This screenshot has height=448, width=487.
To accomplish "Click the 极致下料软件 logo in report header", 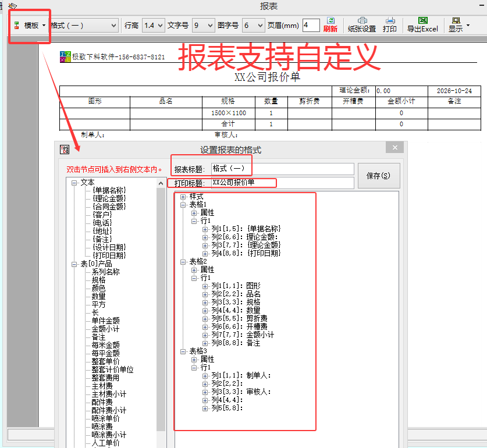I will tap(66, 57).
